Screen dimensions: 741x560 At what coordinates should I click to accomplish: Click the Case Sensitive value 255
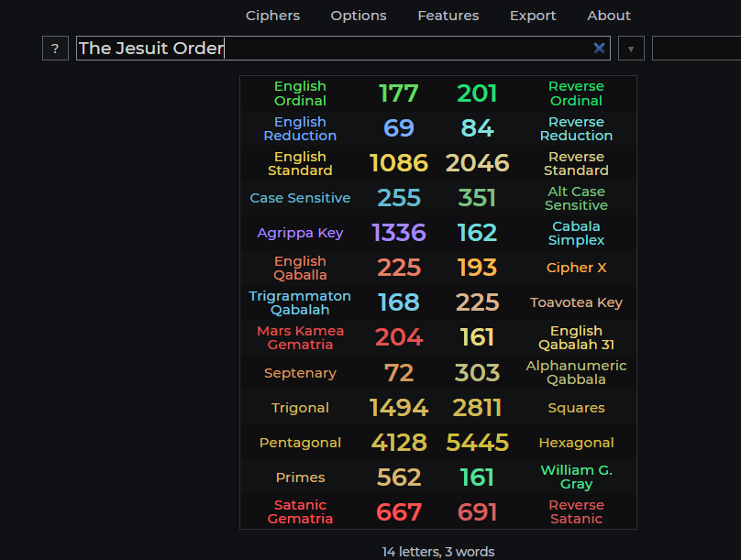coord(399,198)
